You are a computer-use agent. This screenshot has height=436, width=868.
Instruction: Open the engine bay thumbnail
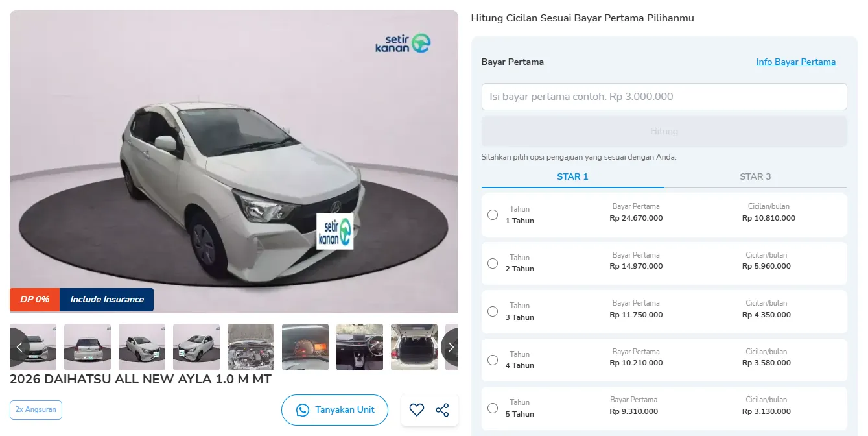click(x=251, y=347)
